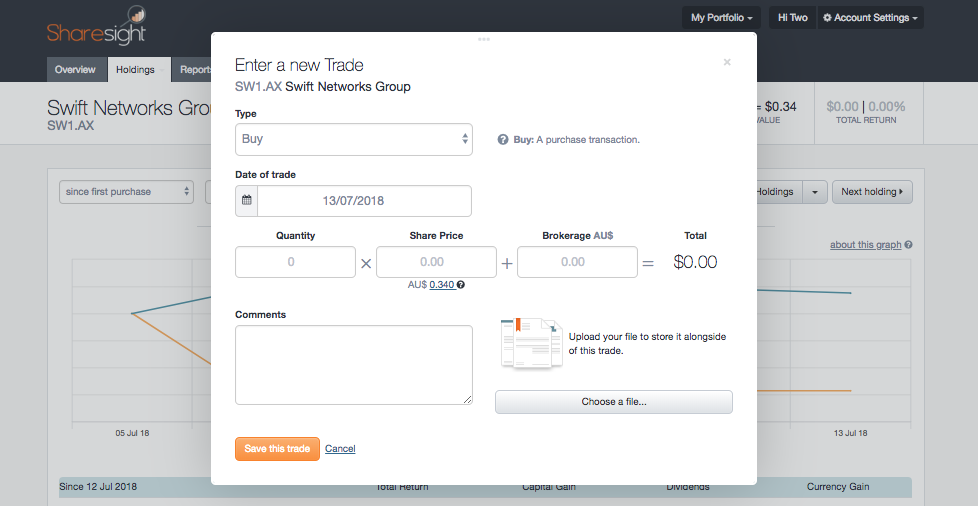Click the Quantity input field
The image size is (978, 506).
[296, 262]
